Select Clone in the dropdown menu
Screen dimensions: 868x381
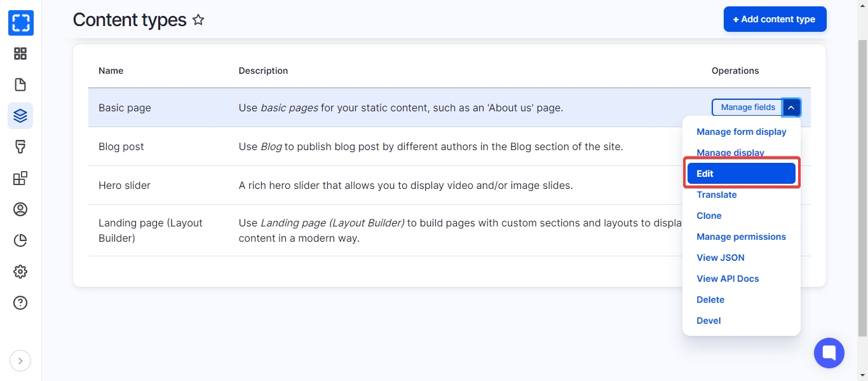click(x=709, y=216)
